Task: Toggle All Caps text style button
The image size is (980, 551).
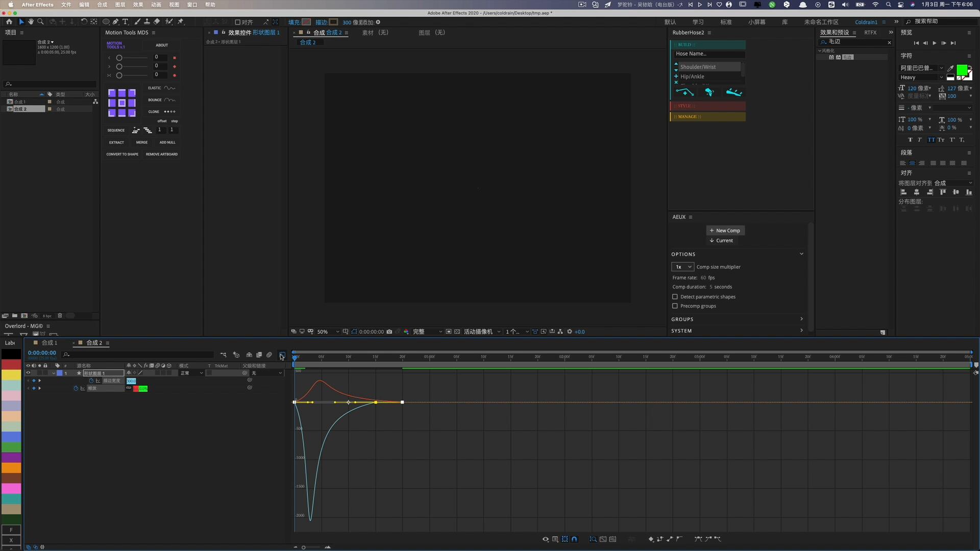Action: 932,140
